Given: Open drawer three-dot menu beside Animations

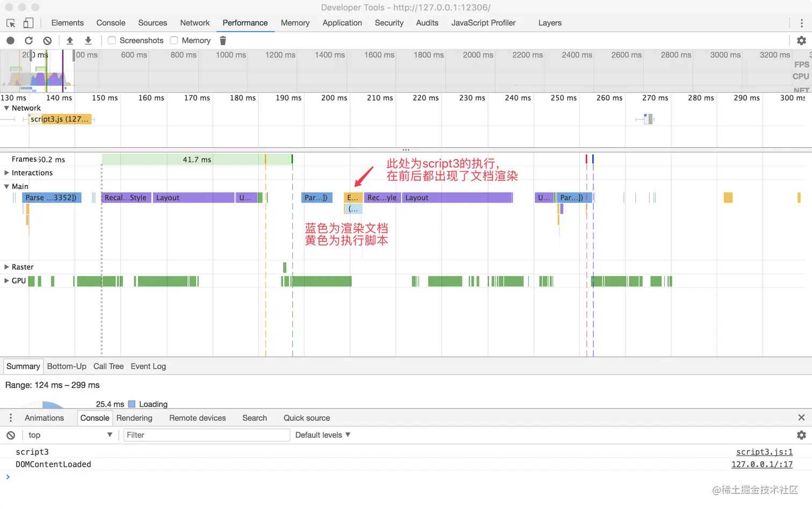Looking at the screenshot, I should pyautogui.click(x=11, y=418).
